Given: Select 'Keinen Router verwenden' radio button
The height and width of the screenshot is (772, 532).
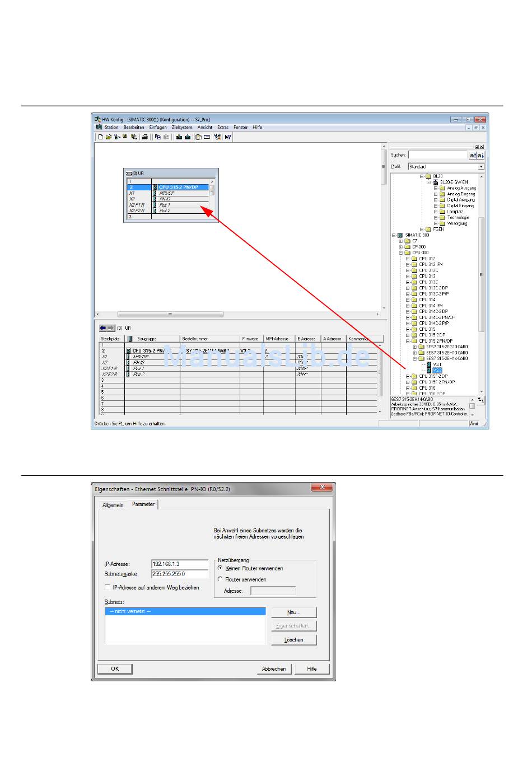Looking at the screenshot, I should 220,568.
